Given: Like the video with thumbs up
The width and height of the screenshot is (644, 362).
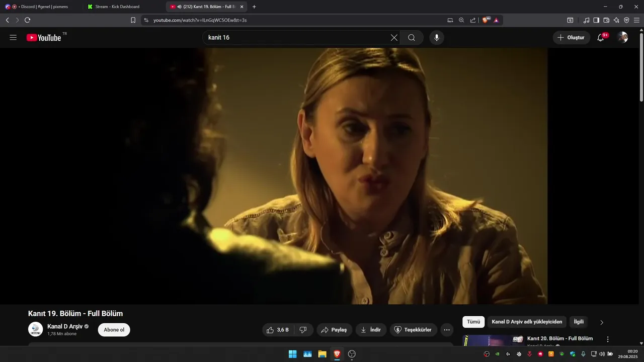Looking at the screenshot, I should (277, 330).
